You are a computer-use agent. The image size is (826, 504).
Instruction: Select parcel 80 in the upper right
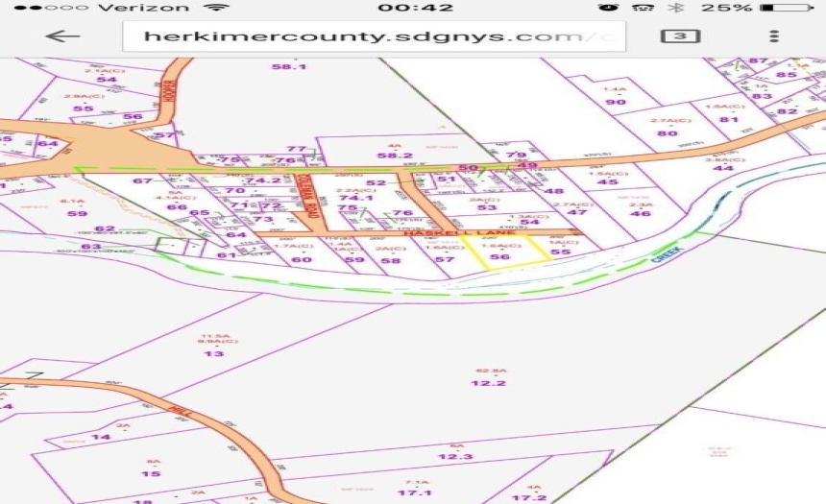click(667, 132)
